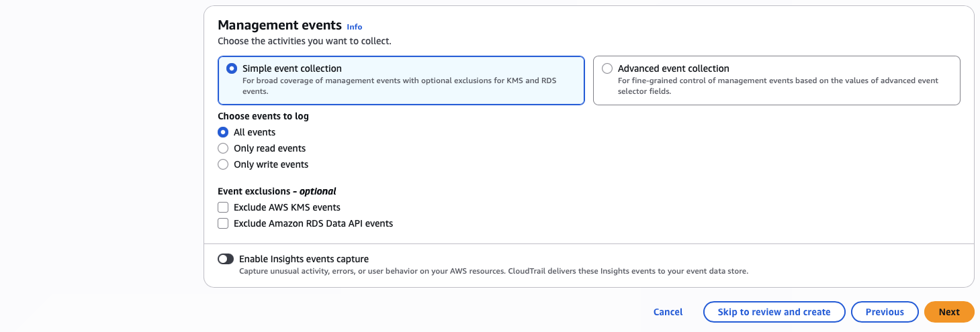Proceed with the orange Next button
The width and height of the screenshot is (980, 332).
[x=949, y=312]
